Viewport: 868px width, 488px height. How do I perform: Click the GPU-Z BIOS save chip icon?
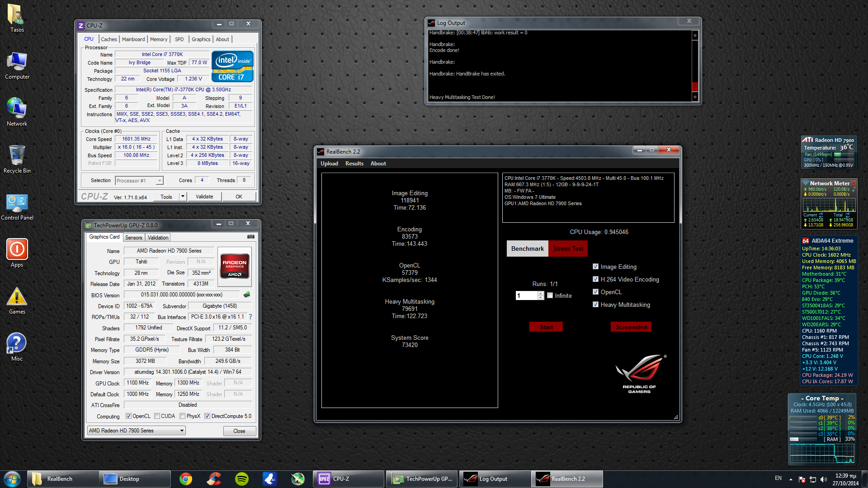pos(247,295)
